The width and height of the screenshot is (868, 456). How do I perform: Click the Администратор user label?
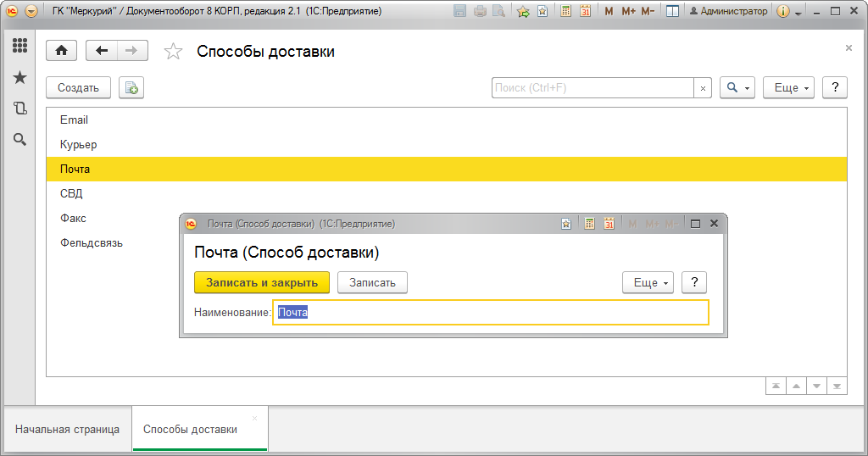728,11
